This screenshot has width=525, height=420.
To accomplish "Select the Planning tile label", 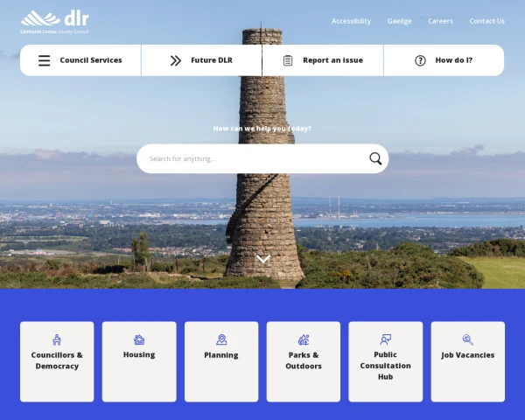I will coord(221,355).
